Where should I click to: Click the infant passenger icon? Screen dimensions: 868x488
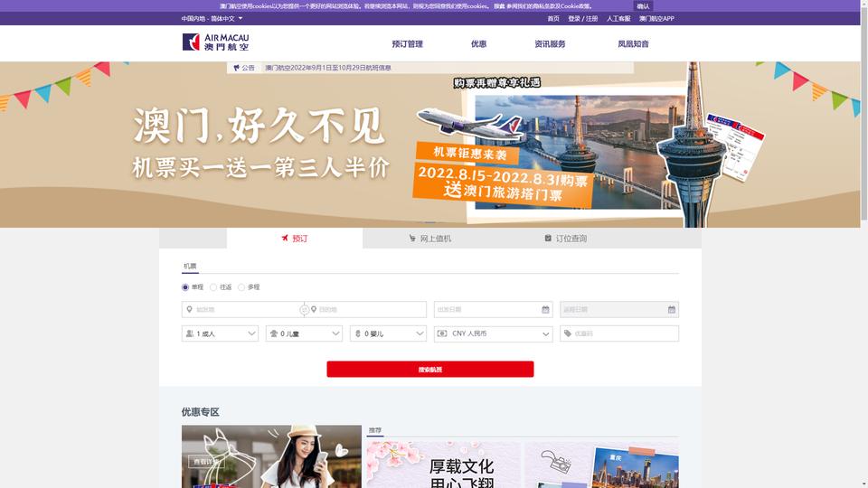point(358,333)
